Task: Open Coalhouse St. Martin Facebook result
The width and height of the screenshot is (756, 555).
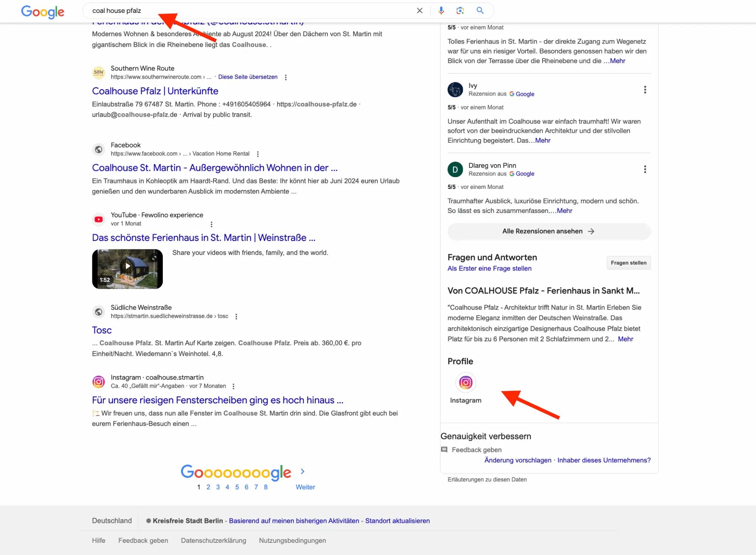Action: pos(215,168)
